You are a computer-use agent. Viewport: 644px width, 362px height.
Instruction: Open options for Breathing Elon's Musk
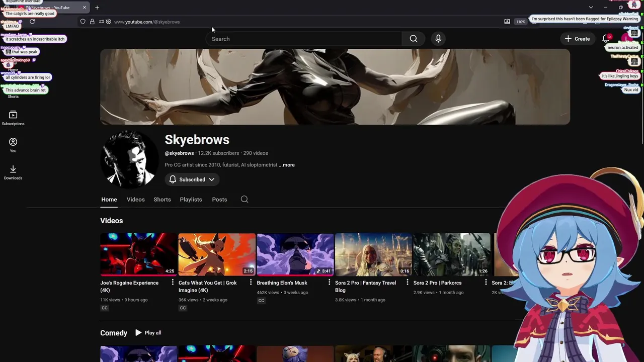tap(329, 283)
